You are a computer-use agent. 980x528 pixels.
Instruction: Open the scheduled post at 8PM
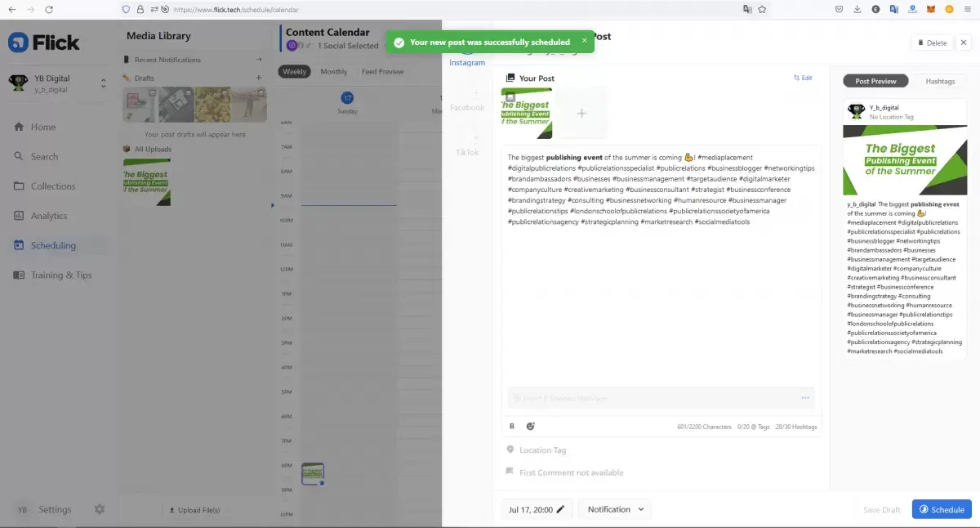(x=313, y=474)
